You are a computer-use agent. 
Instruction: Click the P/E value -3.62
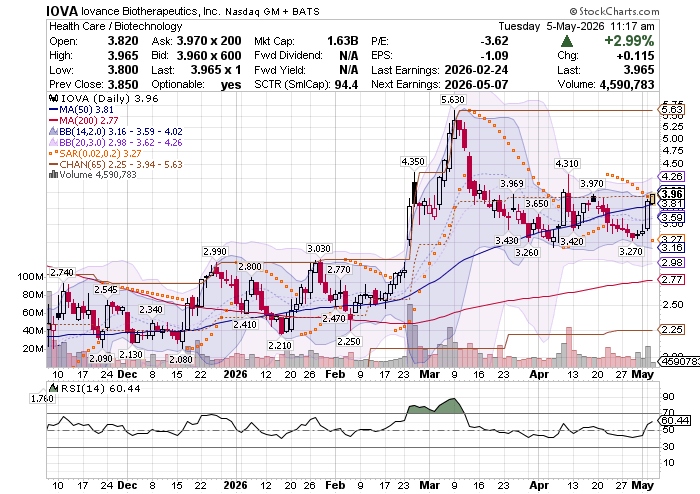494,41
